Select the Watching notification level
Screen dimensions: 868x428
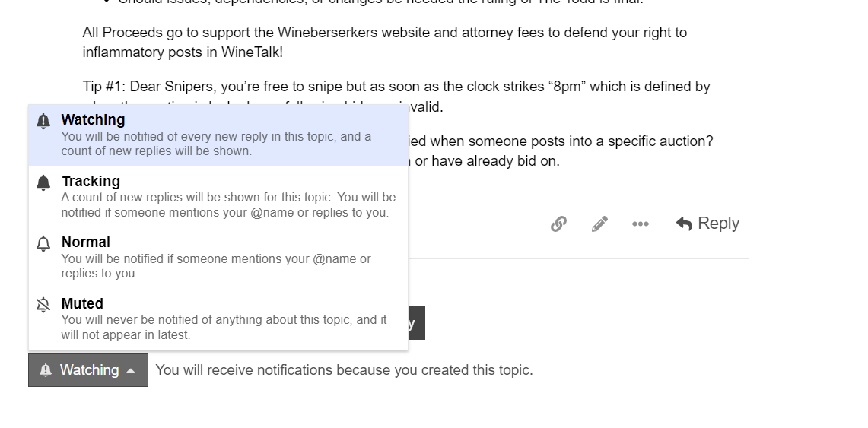point(218,135)
